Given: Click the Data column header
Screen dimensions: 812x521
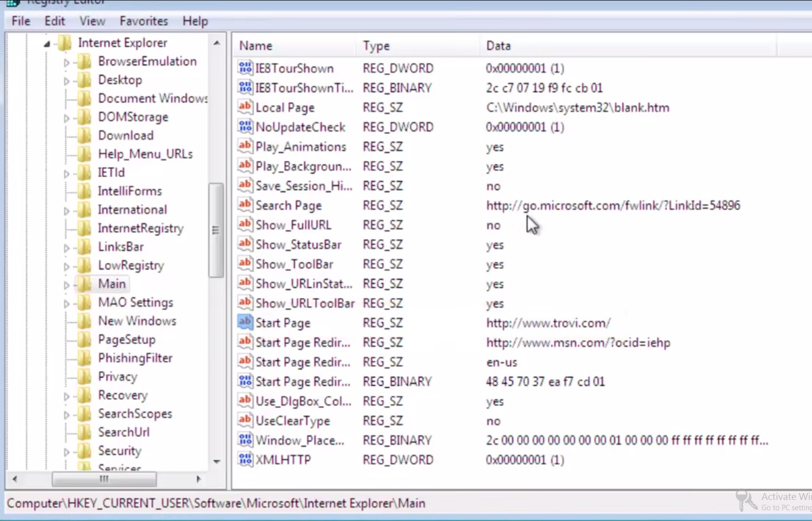Looking at the screenshot, I should click(629, 46).
